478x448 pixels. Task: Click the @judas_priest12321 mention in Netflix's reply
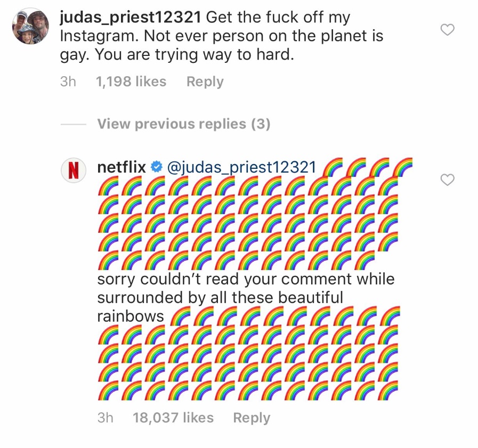[241, 167]
